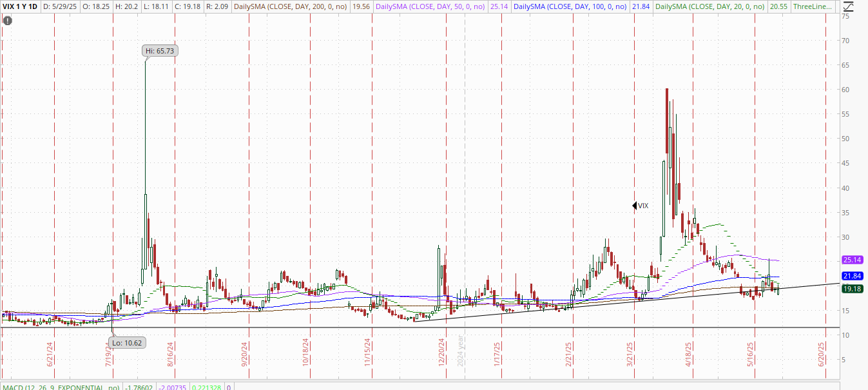Click the VIX price marker arrow on the chart
868x390 pixels.
click(635, 206)
